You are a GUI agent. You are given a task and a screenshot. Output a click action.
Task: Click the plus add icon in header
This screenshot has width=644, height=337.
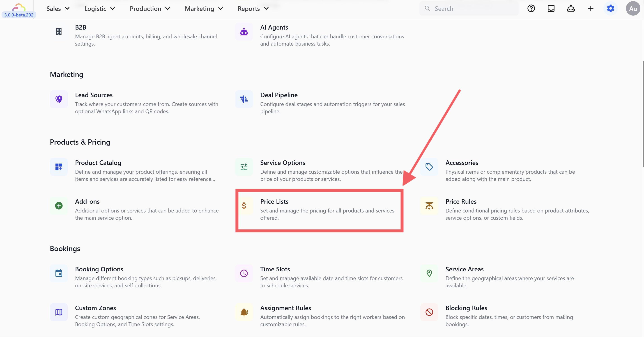point(591,9)
